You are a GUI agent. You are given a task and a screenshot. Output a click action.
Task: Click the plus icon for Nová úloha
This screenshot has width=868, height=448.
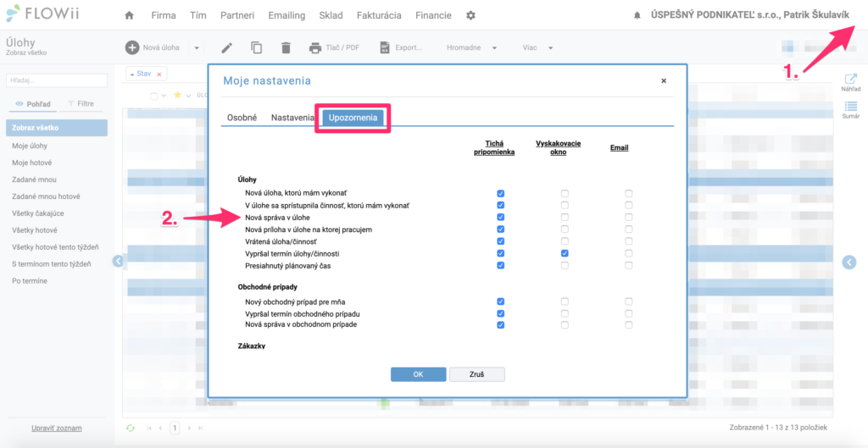point(131,47)
